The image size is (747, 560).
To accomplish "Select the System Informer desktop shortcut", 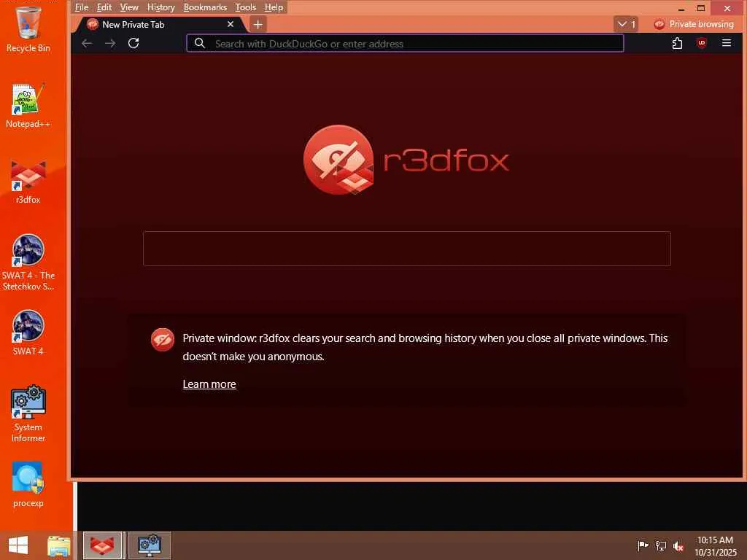I will (x=28, y=414).
